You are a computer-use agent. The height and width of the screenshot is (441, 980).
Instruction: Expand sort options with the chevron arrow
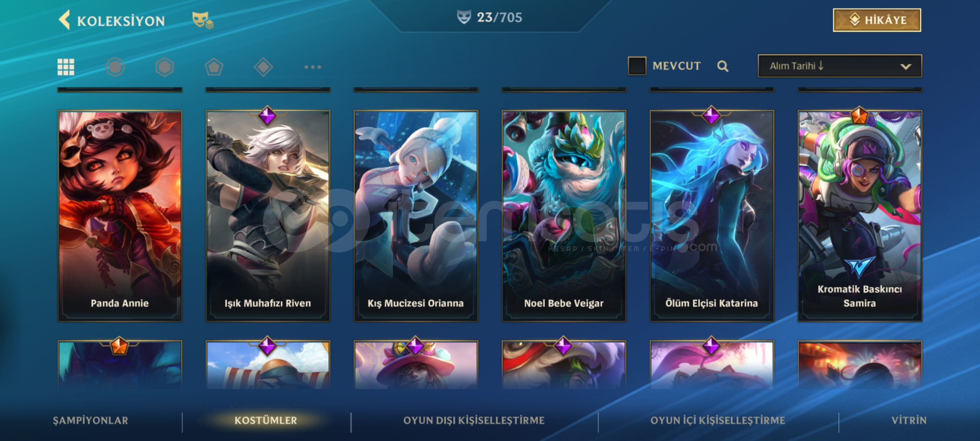coord(906,67)
